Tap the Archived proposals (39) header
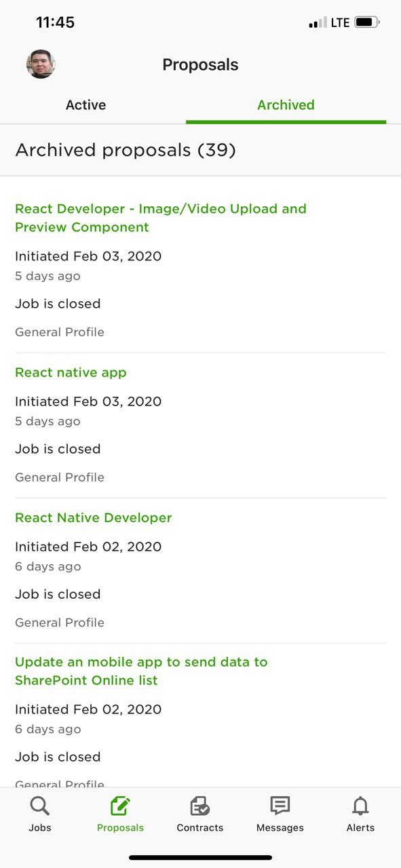The height and width of the screenshot is (868, 401). coord(126,150)
